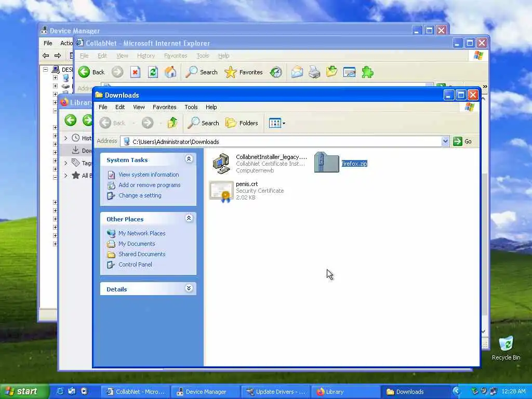Click the Refresh icon in Internet Explorer

[x=153, y=72]
